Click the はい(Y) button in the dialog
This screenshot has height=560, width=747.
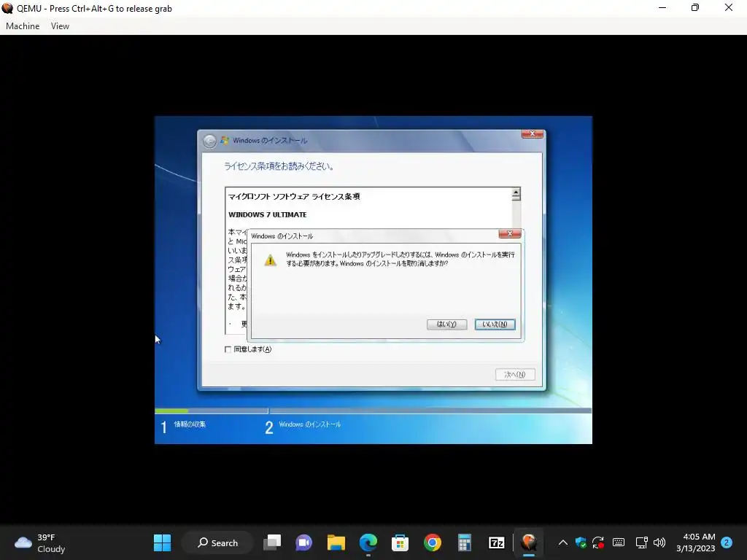point(446,324)
